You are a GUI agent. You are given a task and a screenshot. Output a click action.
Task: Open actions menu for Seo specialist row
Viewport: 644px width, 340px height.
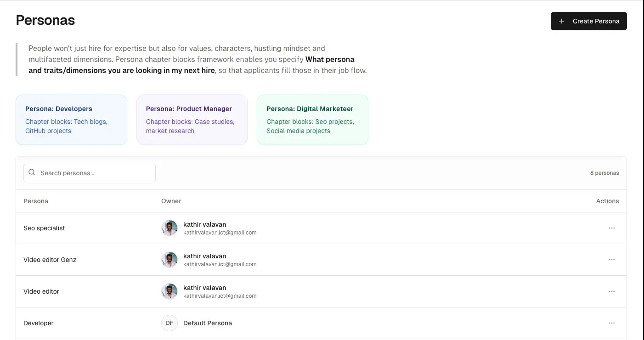pyautogui.click(x=611, y=228)
